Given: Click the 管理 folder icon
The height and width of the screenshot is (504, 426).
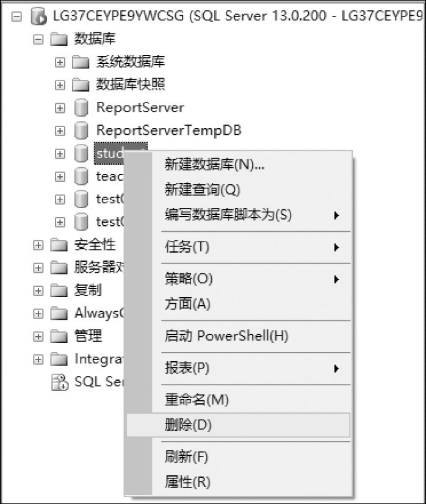Looking at the screenshot, I should click(59, 337).
